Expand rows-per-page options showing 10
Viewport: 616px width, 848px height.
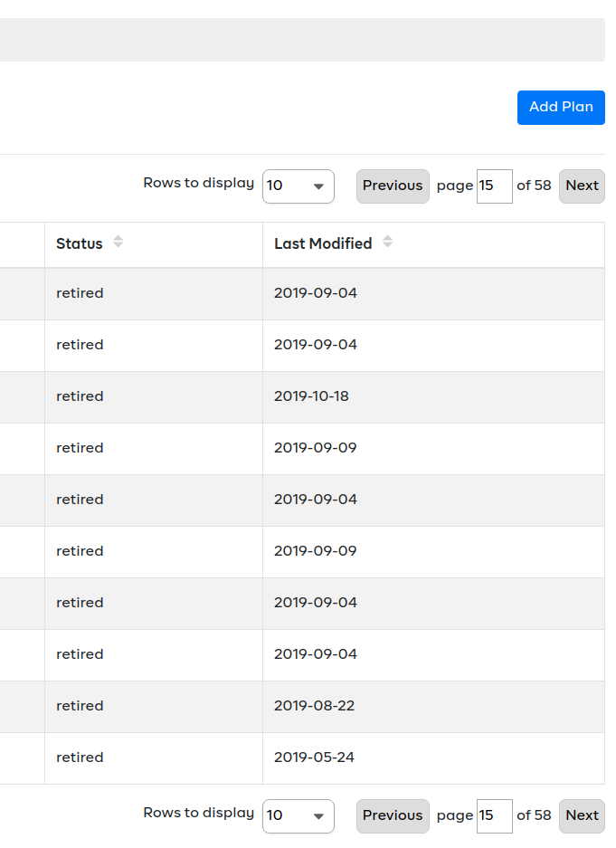tap(299, 186)
